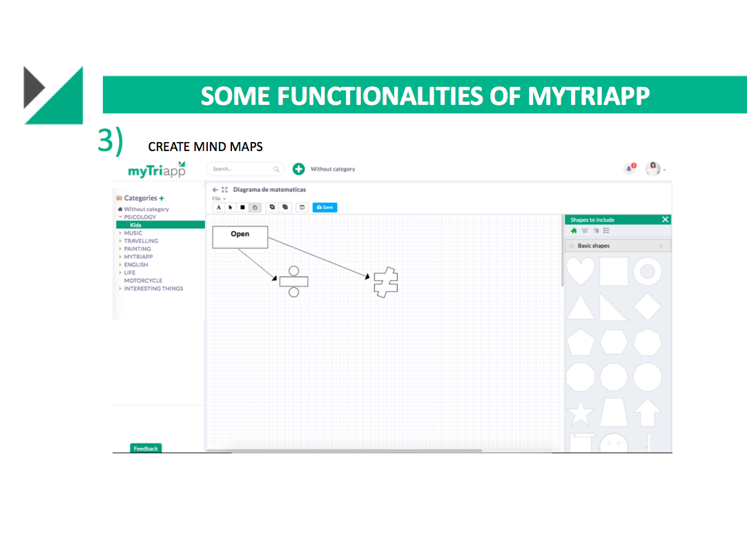
Task: Pick the trapezoid shape
Action: coord(614,413)
